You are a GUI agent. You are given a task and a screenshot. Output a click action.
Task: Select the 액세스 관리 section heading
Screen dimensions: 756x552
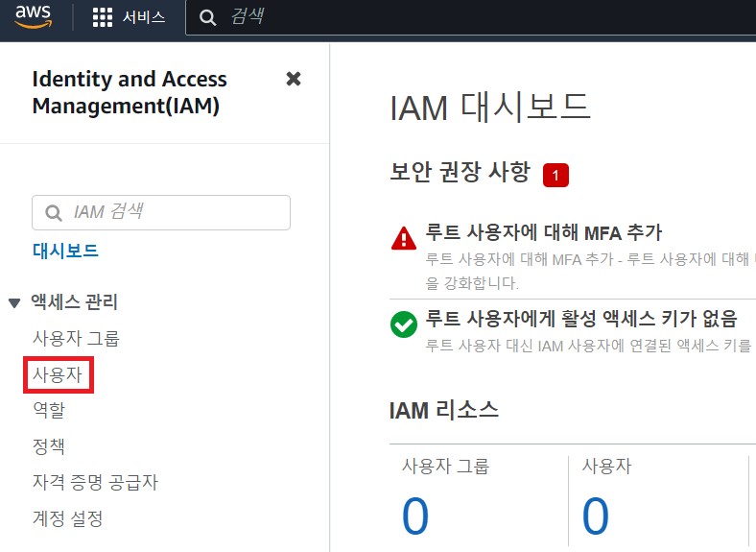click(x=74, y=302)
